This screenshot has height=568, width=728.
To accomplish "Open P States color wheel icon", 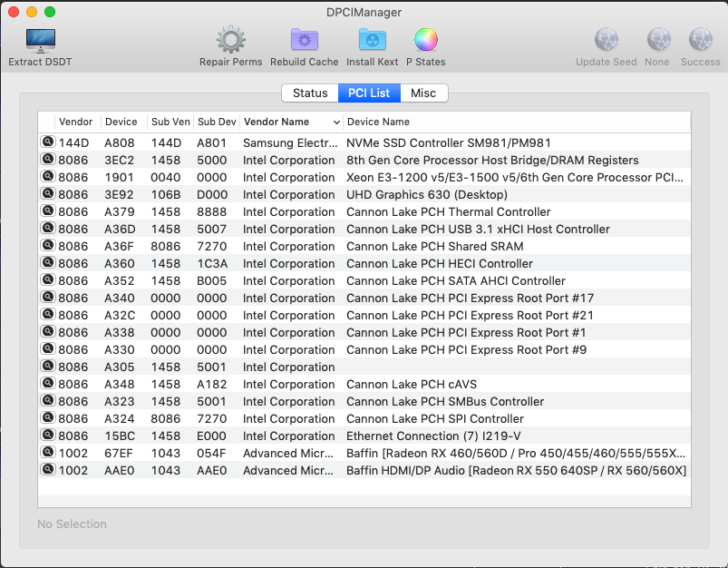I will pos(426,40).
